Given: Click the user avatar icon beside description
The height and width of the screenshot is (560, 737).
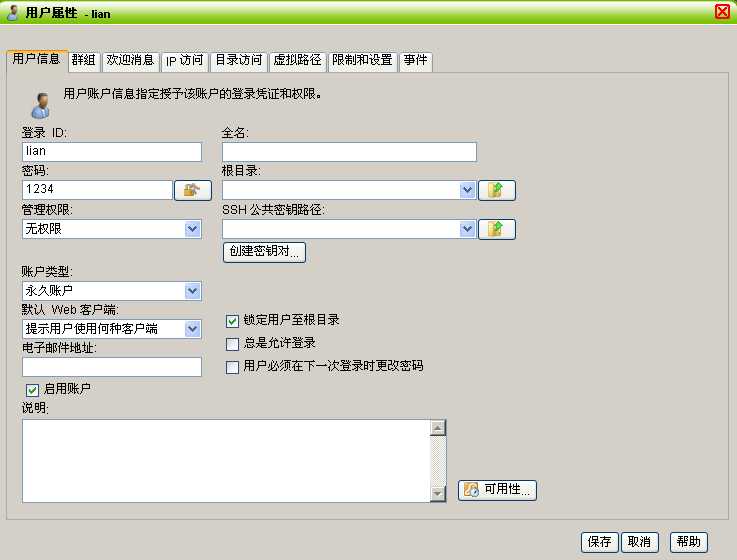Looking at the screenshot, I should pos(41,105).
